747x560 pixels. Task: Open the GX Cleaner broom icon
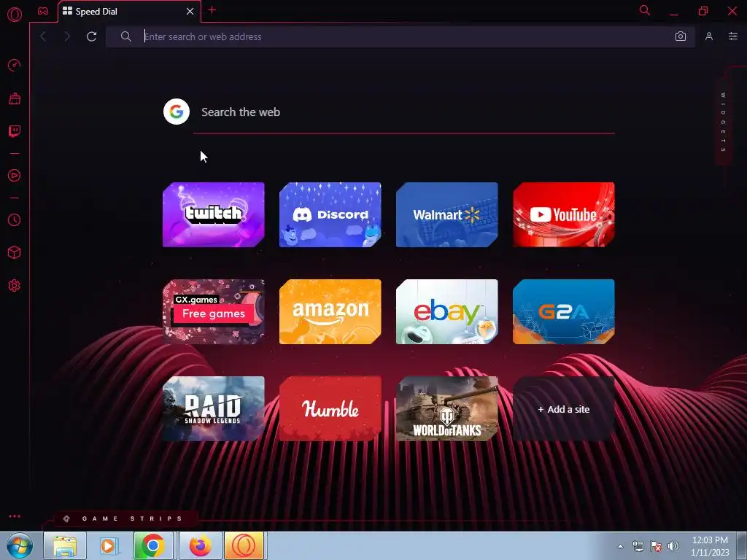click(15, 98)
